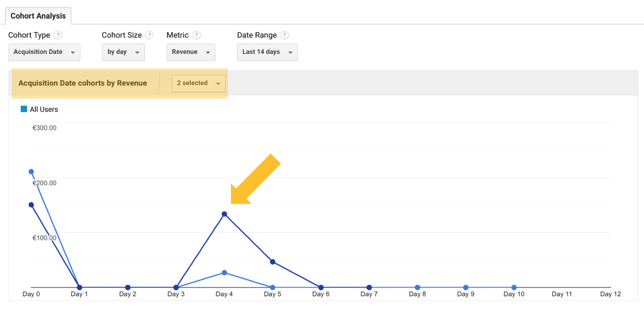Click the dark blue Day 4 peak point

click(224, 214)
